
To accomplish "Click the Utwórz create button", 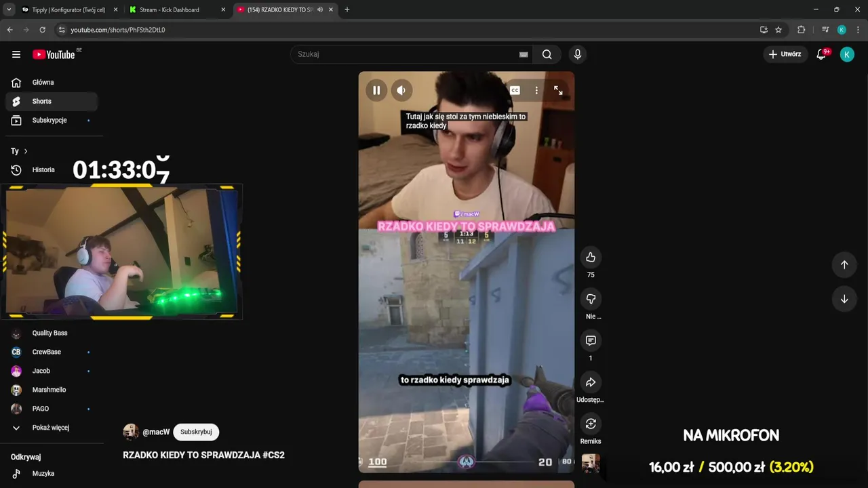I will point(785,54).
